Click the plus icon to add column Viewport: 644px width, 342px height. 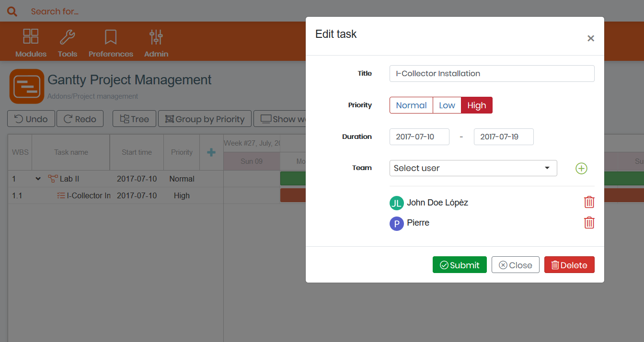tap(211, 152)
